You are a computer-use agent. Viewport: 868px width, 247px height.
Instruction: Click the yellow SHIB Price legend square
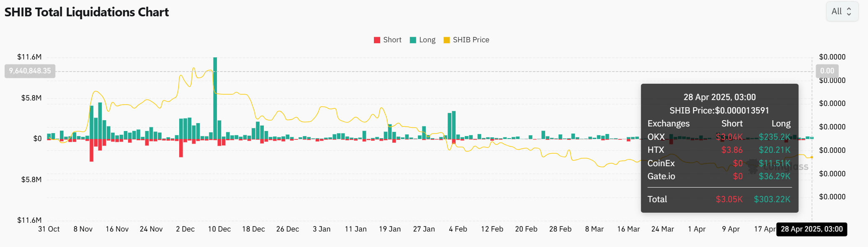click(x=446, y=40)
